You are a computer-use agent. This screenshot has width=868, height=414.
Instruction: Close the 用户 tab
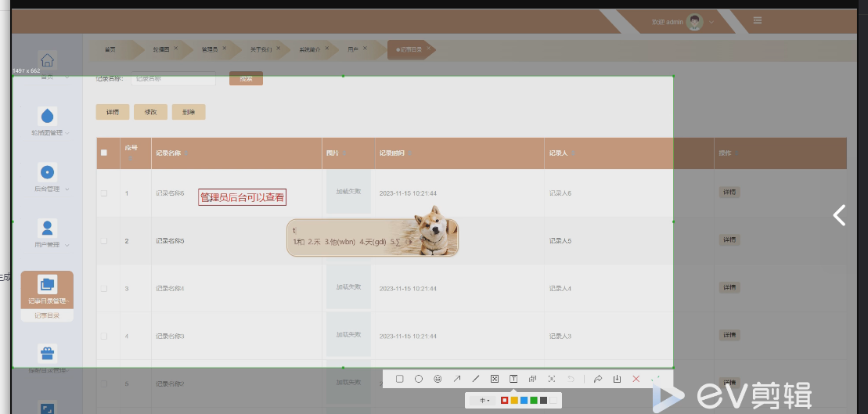coord(365,49)
